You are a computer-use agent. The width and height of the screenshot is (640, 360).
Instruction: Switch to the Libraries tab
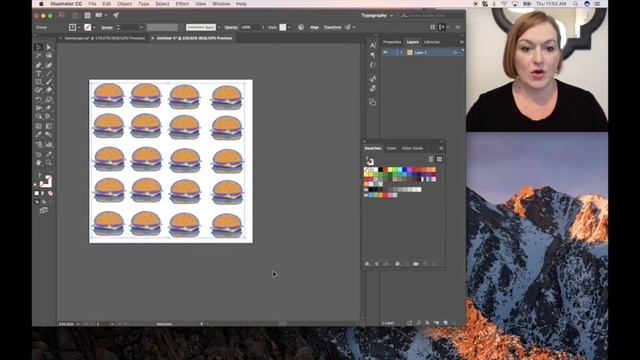(432, 42)
